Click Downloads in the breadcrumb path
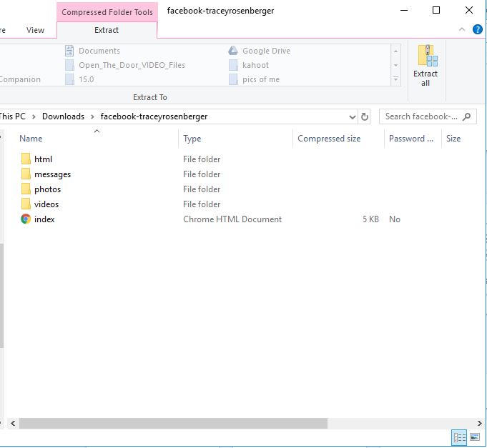487x448 pixels. 64,116
